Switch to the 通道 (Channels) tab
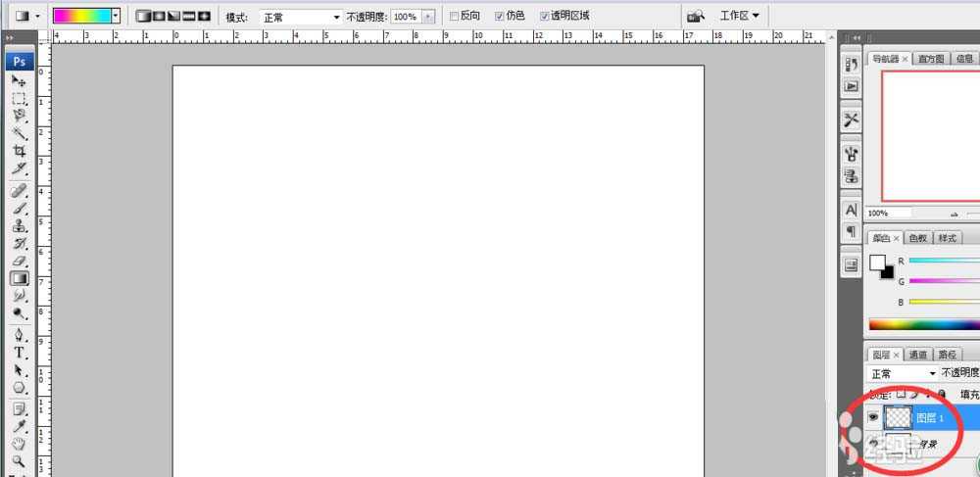The width and height of the screenshot is (980, 477). [917, 355]
